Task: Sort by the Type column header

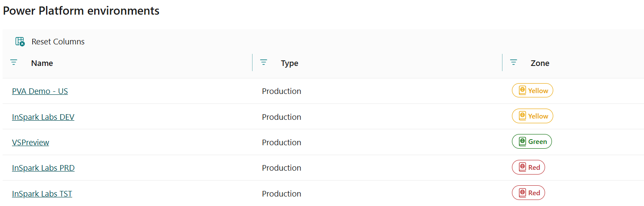Action: [x=290, y=63]
